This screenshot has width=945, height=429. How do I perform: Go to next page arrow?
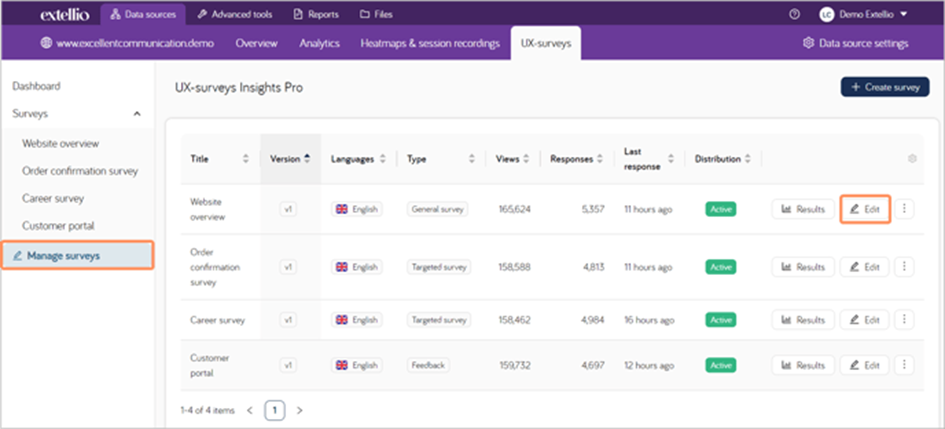coord(299,410)
